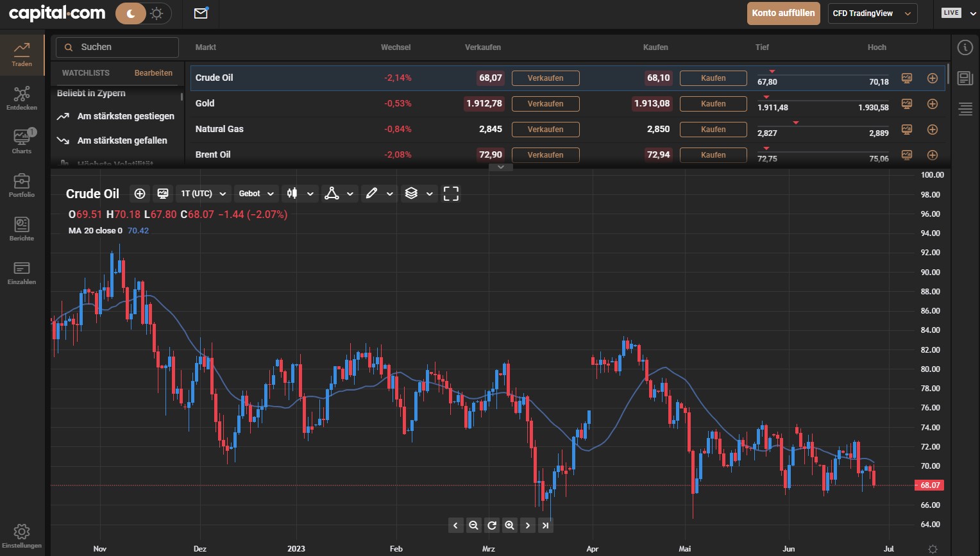Select Am stärksten gestiegen list
Image resolution: width=980 pixels, height=556 pixels.
(x=116, y=116)
